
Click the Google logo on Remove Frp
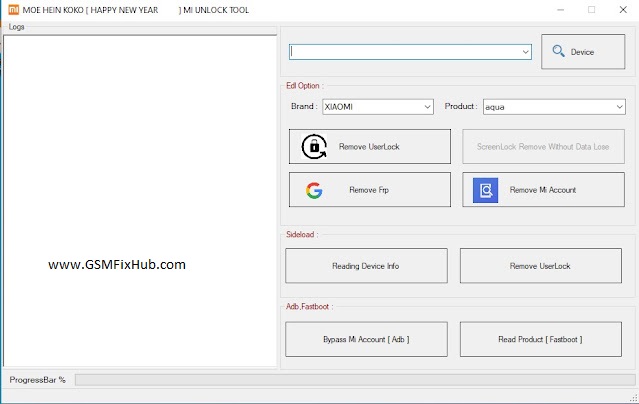314,190
